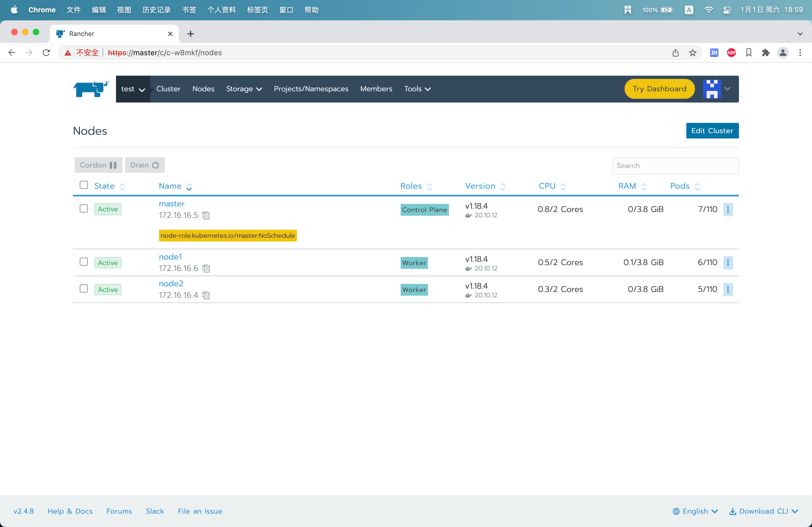Click the Drain button

coord(144,165)
